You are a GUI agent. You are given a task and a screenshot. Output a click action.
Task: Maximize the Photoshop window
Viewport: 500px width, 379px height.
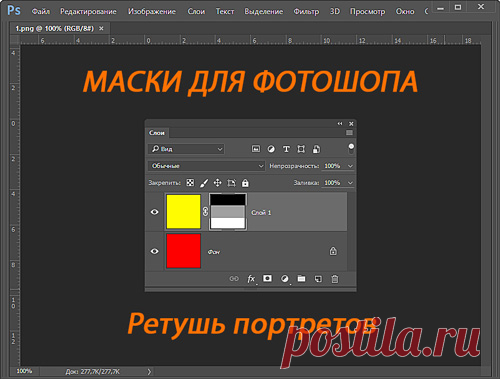pyautogui.click(x=458, y=7)
